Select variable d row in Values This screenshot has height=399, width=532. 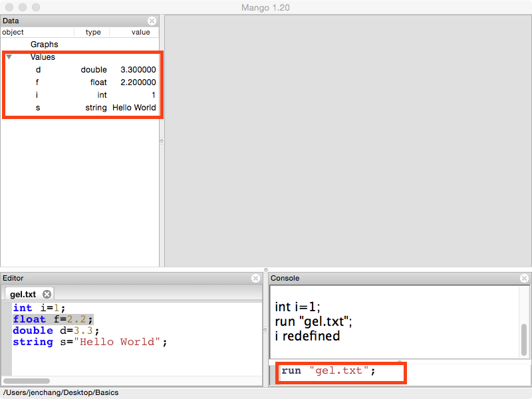(80, 70)
